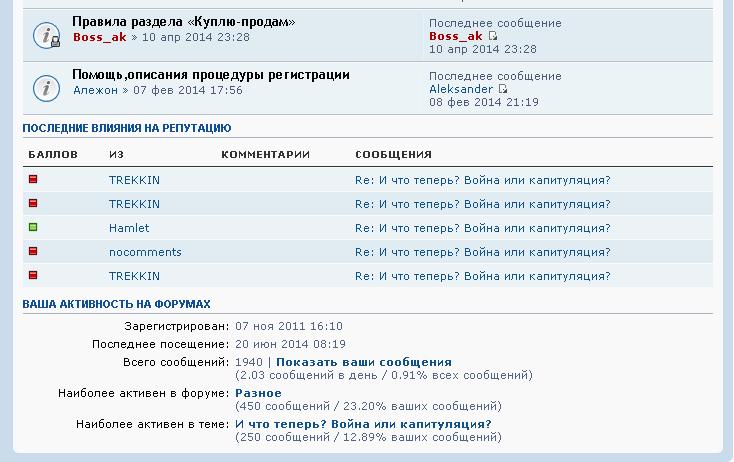Open Aleksander's profile in the last message column
Viewport: 734px width, 462px height.
460,89
